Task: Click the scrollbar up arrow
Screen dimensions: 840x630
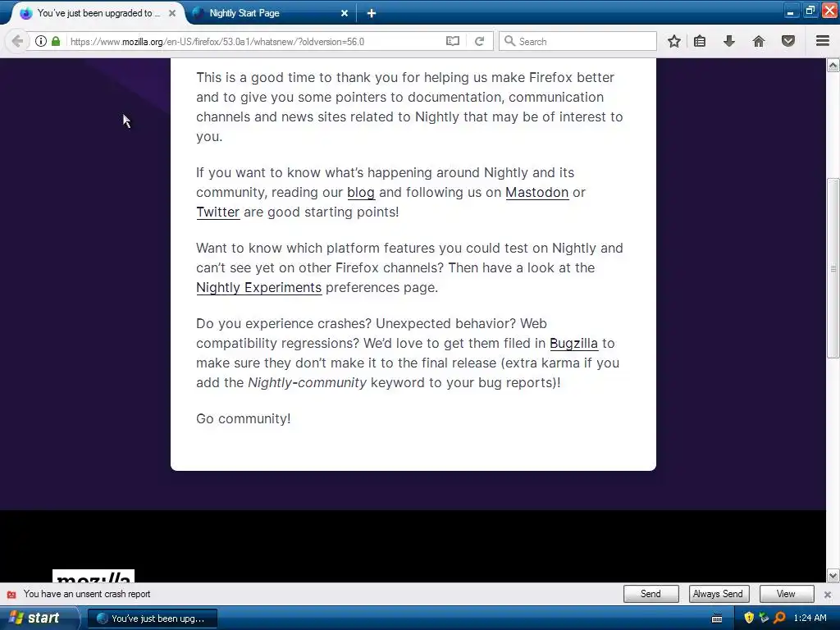Action: [x=833, y=65]
